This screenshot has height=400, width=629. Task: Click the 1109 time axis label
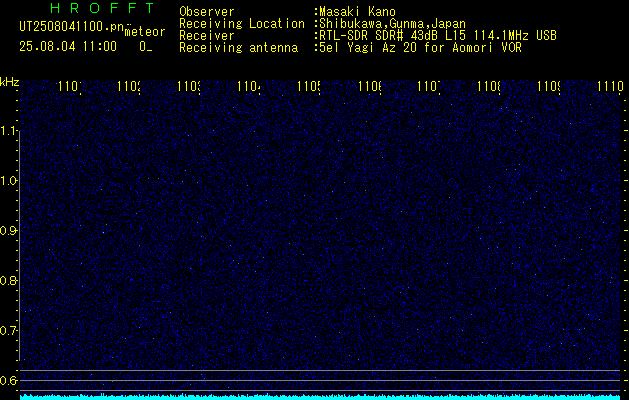[549, 87]
